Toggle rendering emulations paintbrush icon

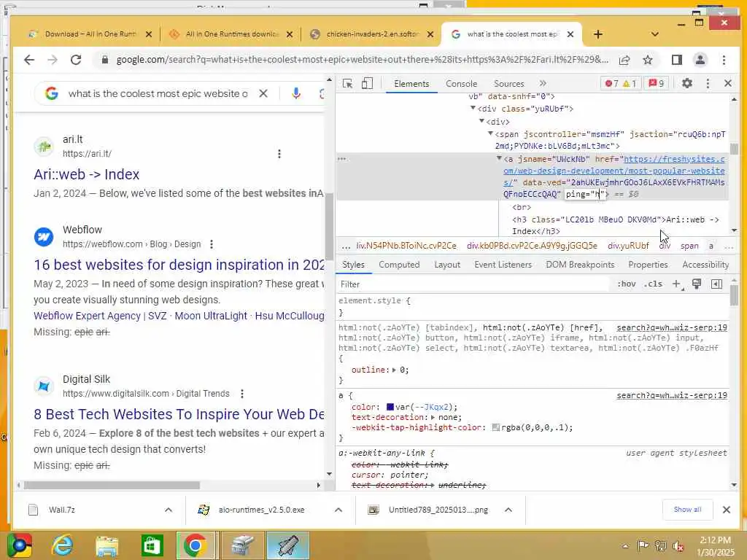[x=697, y=284]
